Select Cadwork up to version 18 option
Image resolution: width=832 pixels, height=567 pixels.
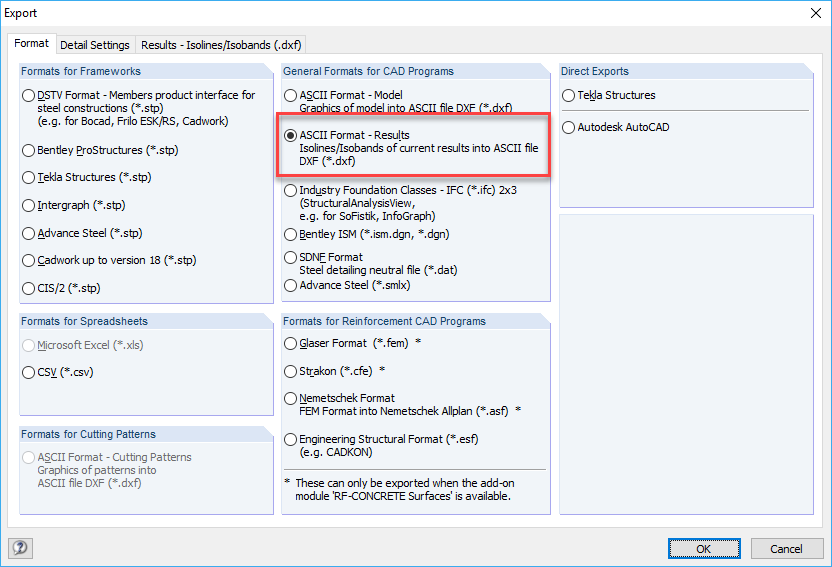[x=29, y=261]
